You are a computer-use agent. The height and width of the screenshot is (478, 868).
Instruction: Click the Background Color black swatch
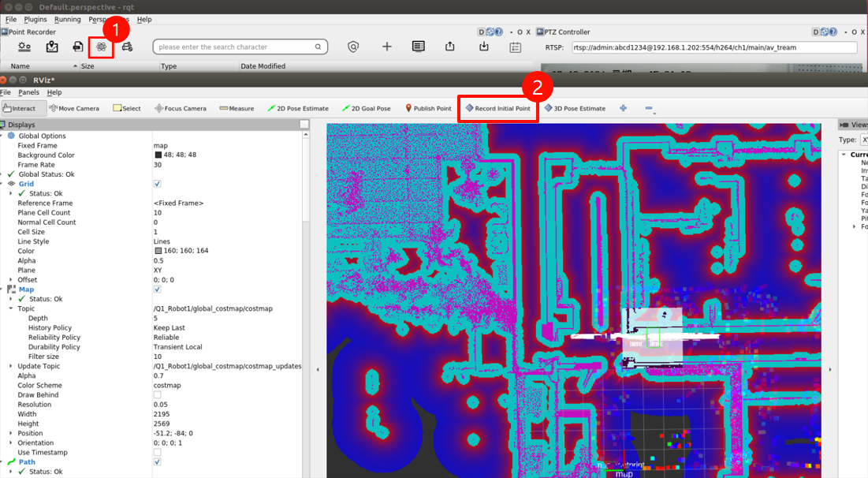tap(158, 155)
